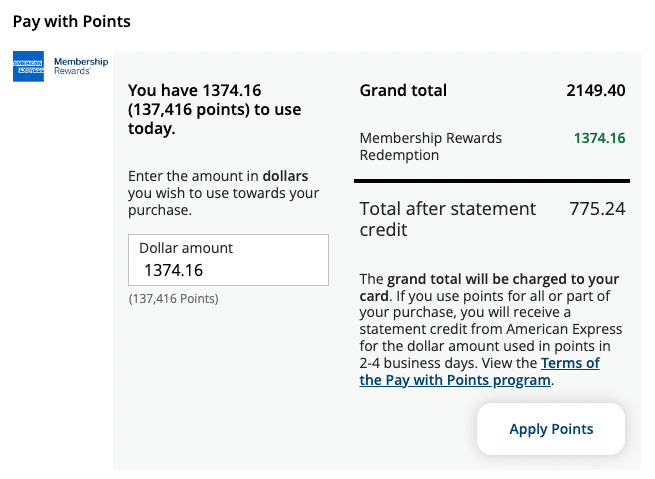Click the Membership Rewards Redemption label
This screenshot has width=655, height=479.
pyautogui.click(x=430, y=146)
